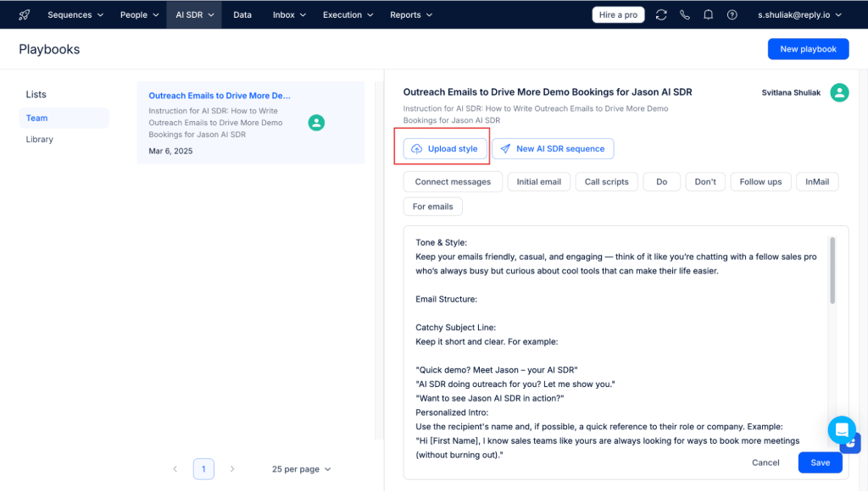
Task: Go to previous page arrow
Action: (175, 469)
